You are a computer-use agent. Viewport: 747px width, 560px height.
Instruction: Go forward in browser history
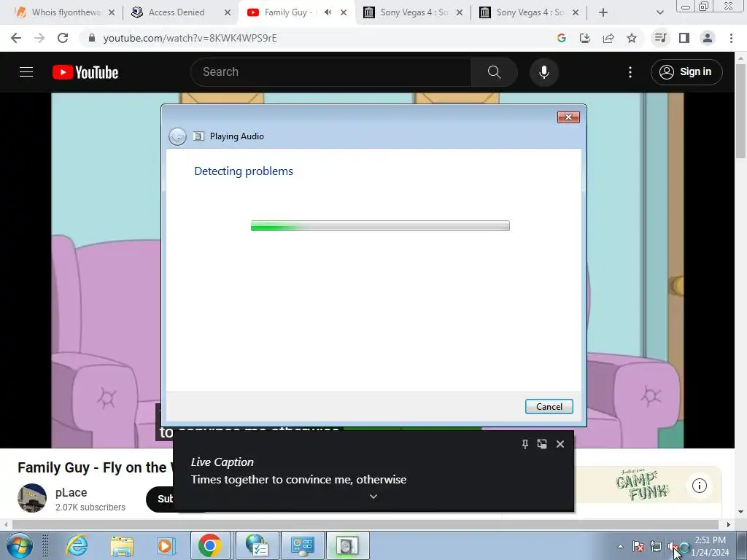39,38
